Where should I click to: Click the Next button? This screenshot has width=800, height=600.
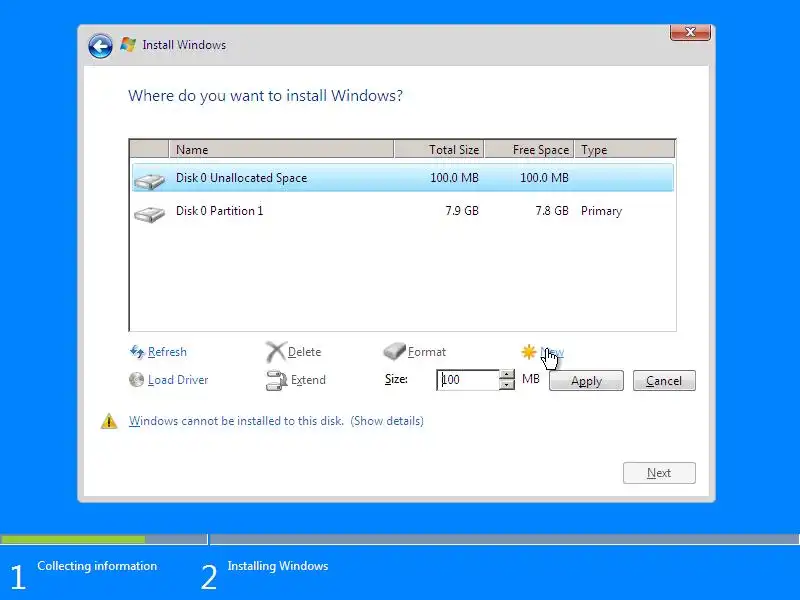[x=659, y=473]
